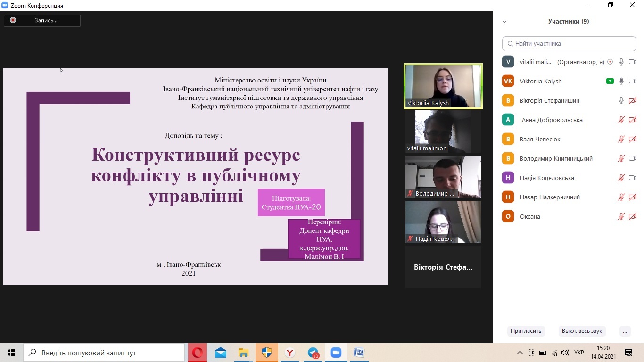Open the taskbar clock showing 15:20

[603, 353]
